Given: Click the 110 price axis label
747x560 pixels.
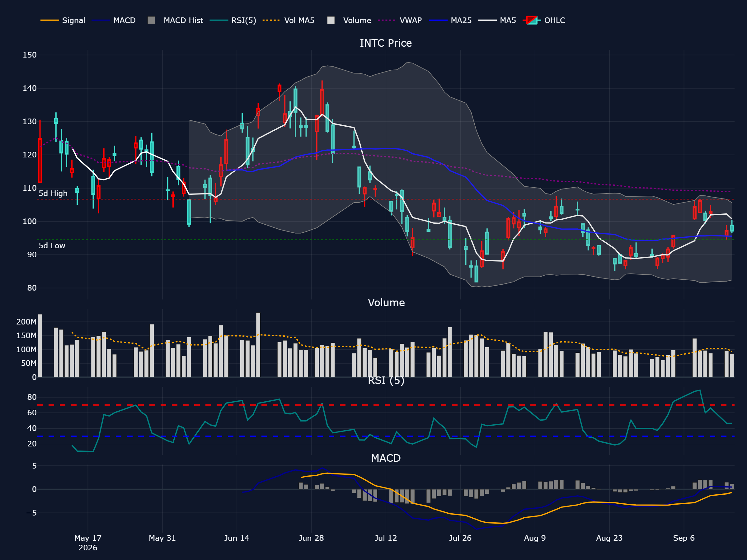Looking at the screenshot, I should 30,188.
